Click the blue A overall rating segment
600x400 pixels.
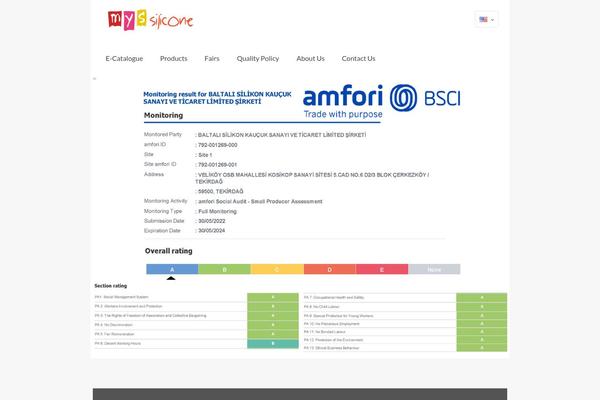tap(172, 269)
